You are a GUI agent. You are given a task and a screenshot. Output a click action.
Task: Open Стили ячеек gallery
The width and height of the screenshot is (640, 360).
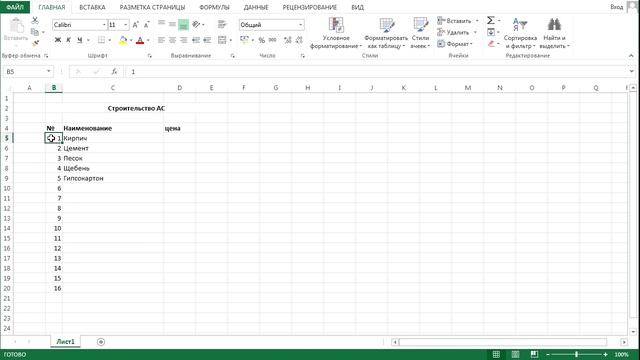tap(420, 33)
